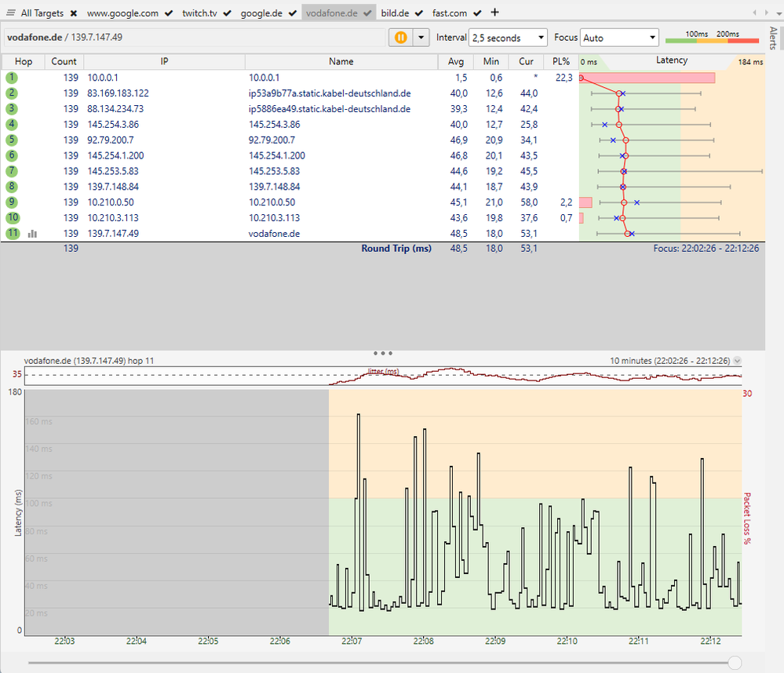784x673 pixels.
Task: Toggle tracing checkmark for fast.com
Action: (476, 13)
